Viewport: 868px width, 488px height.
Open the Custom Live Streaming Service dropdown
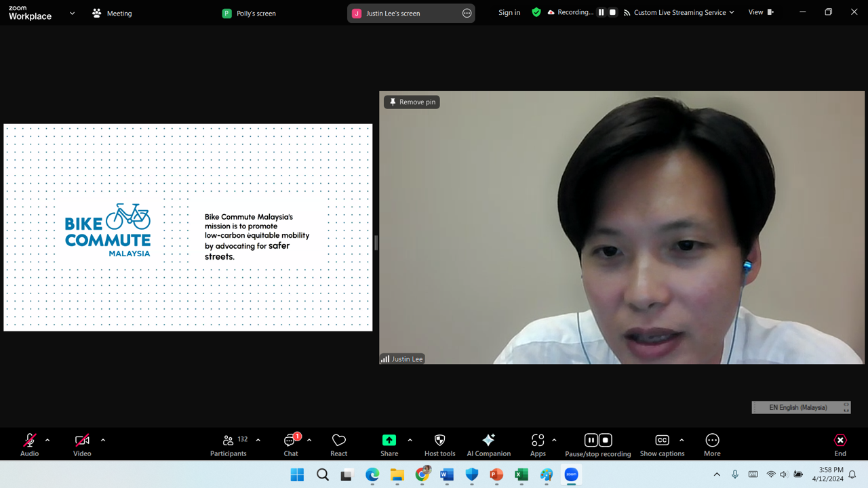(679, 13)
